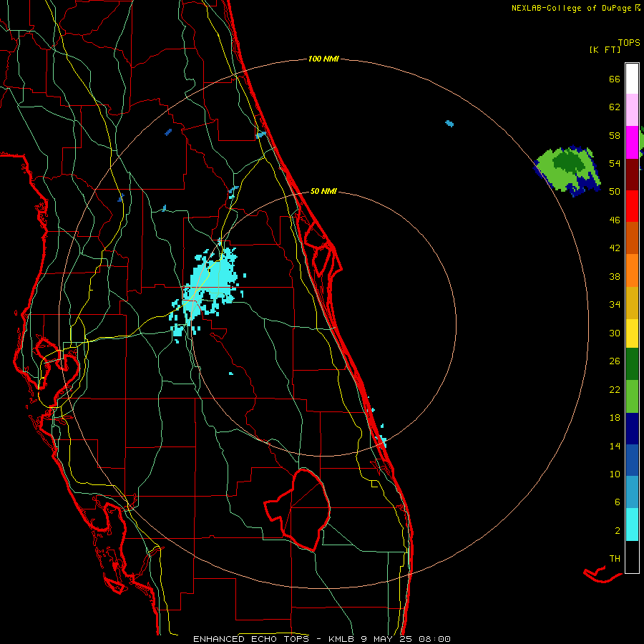Click the 08:00 time stamp
This screenshot has width=644, height=644.
(434, 639)
